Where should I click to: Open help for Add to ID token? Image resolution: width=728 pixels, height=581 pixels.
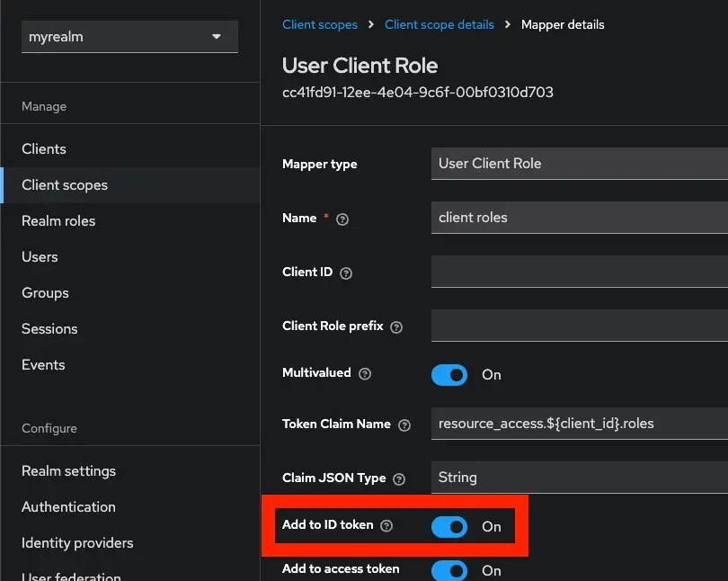[386, 524]
